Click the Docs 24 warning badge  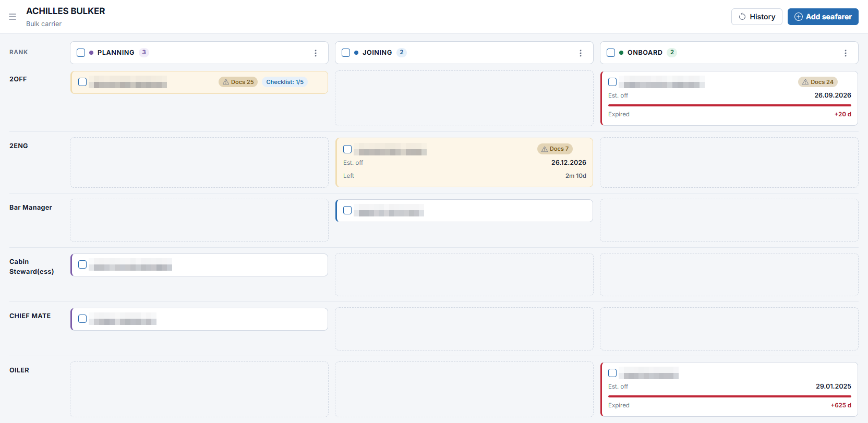point(818,82)
